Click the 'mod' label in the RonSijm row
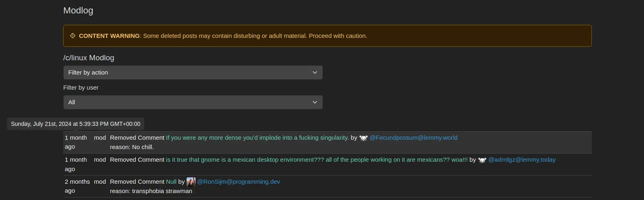The height and width of the screenshot is (200, 644). pos(100,182)
